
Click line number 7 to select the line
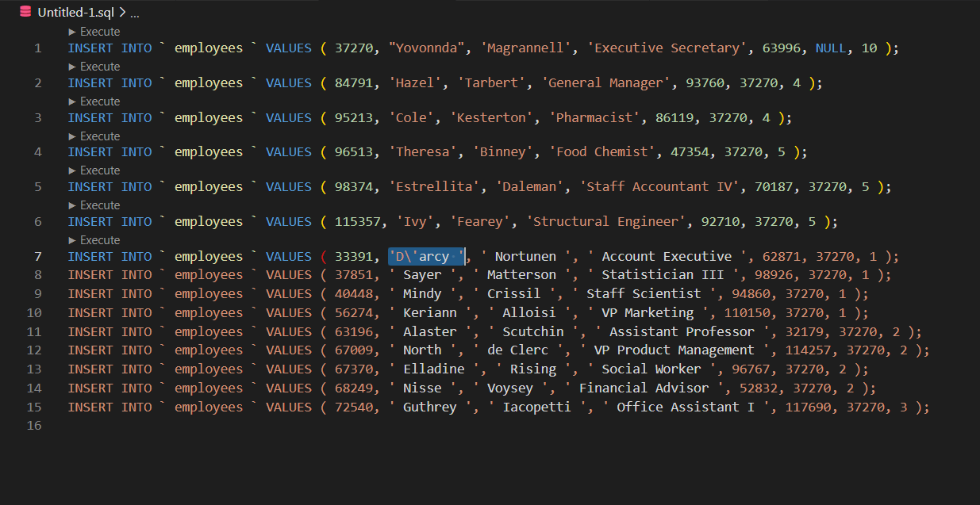click(x=37, y=255)
